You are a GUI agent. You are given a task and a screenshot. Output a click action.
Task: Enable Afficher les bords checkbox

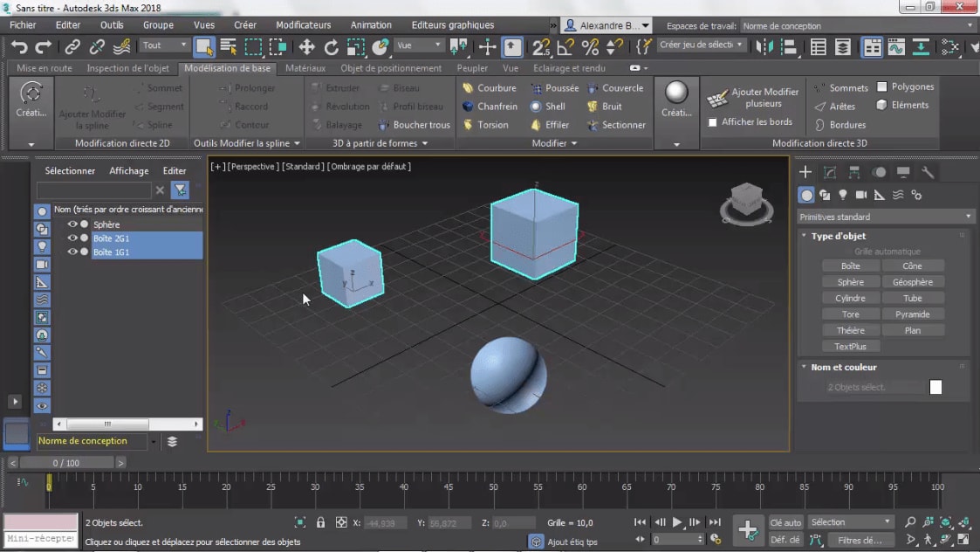(x=712, y=122)
